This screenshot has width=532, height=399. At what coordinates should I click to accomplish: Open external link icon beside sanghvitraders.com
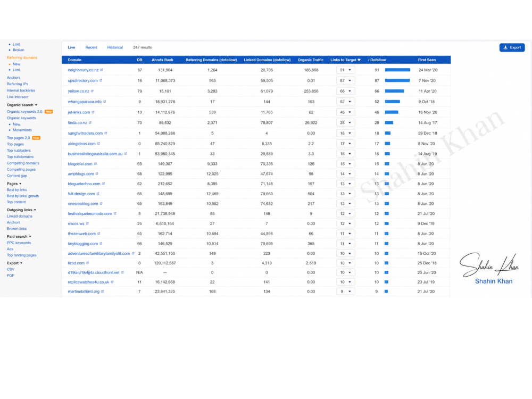[x=106, y=133]
